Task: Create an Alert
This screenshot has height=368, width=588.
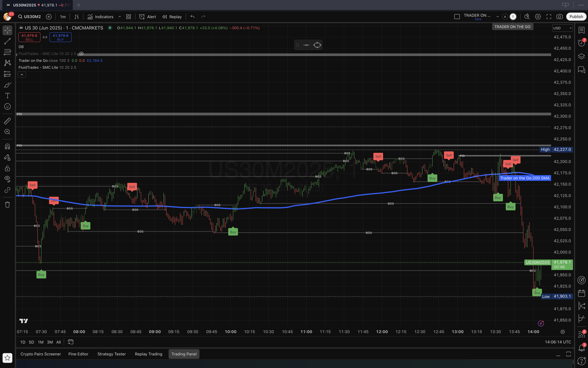Action: click(147, 17)
